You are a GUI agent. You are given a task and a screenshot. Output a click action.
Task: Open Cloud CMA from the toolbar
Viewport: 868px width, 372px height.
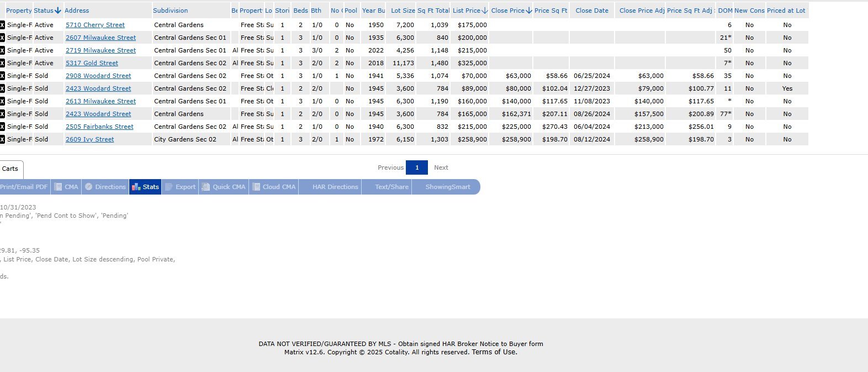click(x=274, y=187)
